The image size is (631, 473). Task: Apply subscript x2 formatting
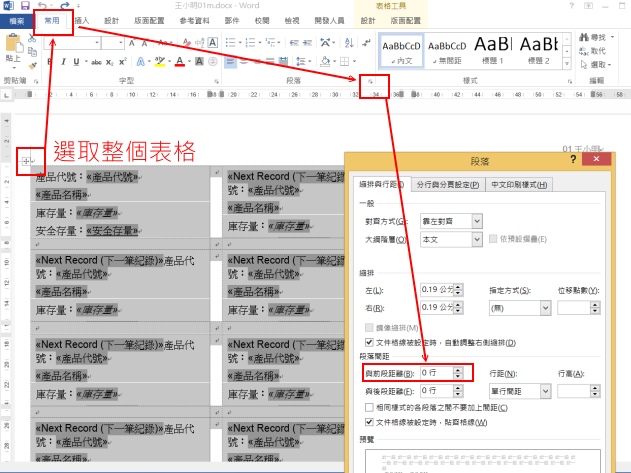click(x=109, y=62)
